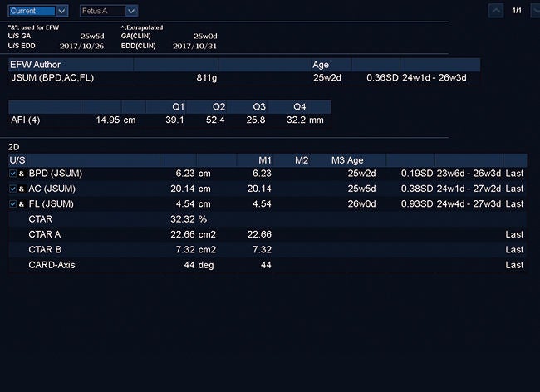The height and width of the screenshot is (392, 540).
Task: Expand the Fetus A selector arrow
Action: click(131, 11)
